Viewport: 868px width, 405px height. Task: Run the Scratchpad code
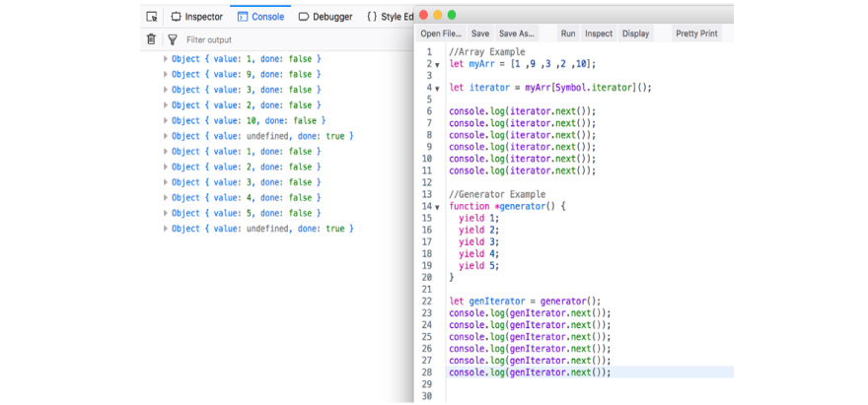click(x=568, y=34)
